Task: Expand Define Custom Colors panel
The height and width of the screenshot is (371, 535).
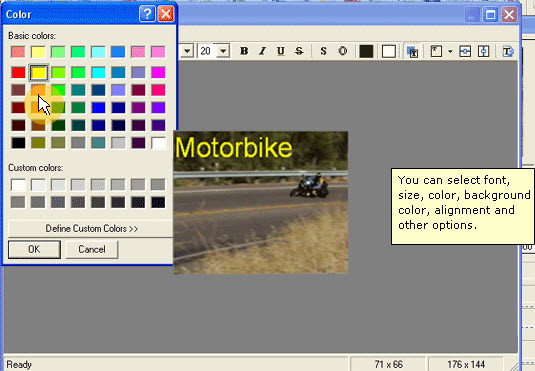Action: [x=90, y=228]
